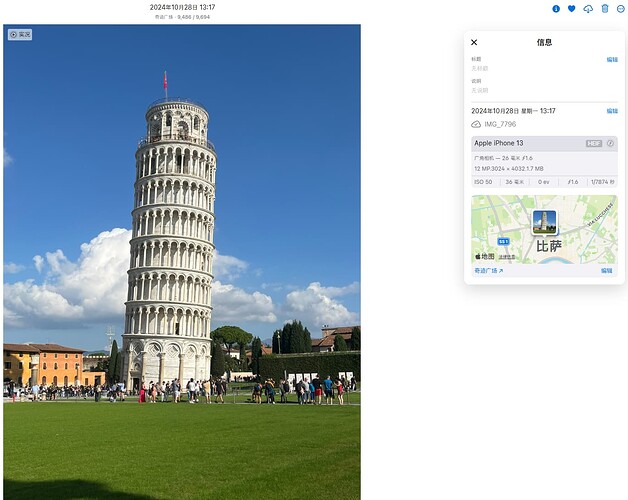
Task: Click the 无说明 description placeholder
Action: [479, 90]
